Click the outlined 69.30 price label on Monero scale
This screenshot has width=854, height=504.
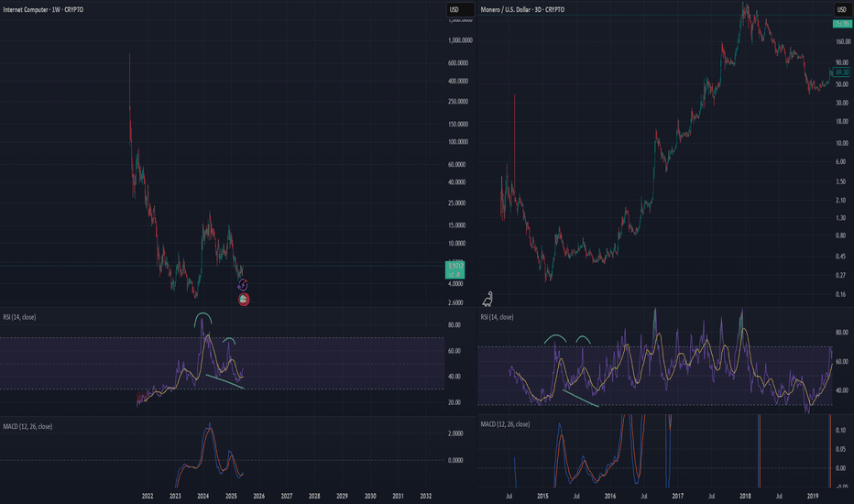[841, 71]
